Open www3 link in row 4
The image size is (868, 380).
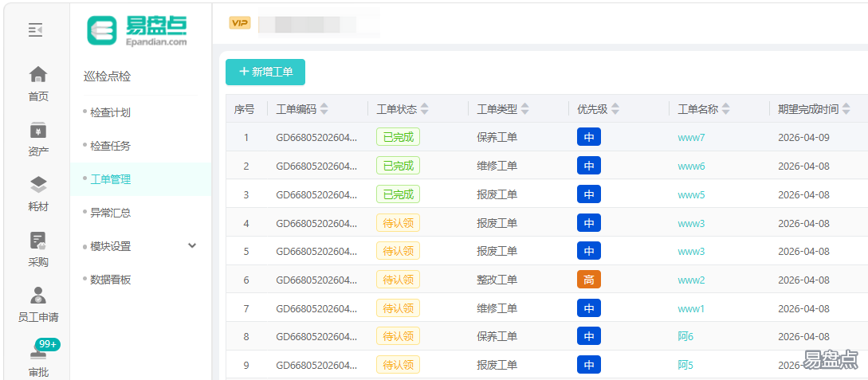[691, 224]
